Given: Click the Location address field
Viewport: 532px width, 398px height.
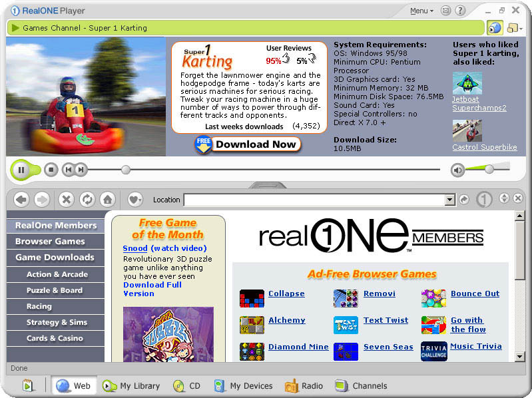Looking at the screenshot, I should pyautogui.click(x=314, y=200).
